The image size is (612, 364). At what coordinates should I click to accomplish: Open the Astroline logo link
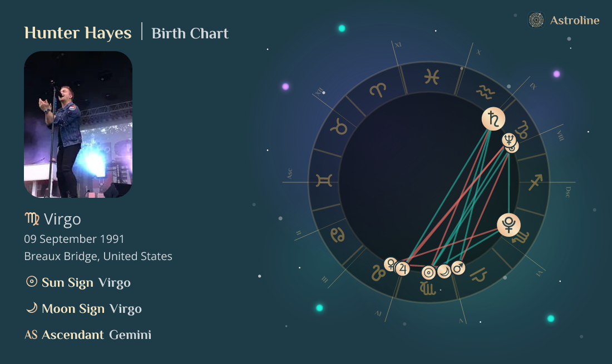(x=564, y=20)
